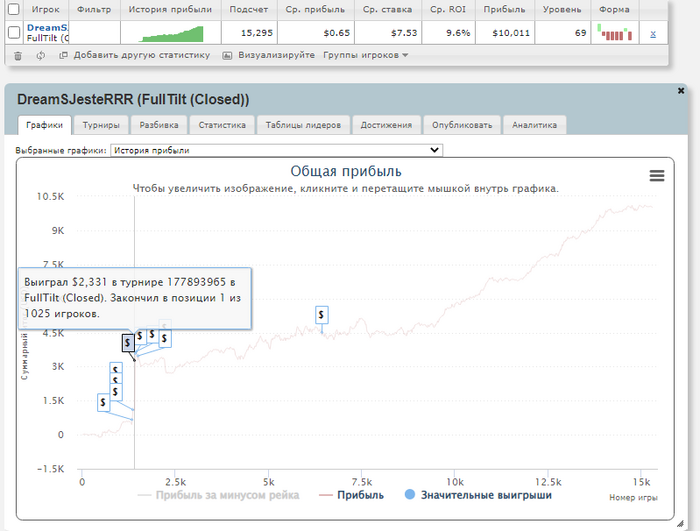700x531 pixels.
Task: Click the $0.65 average profit value
Action: 337,33
